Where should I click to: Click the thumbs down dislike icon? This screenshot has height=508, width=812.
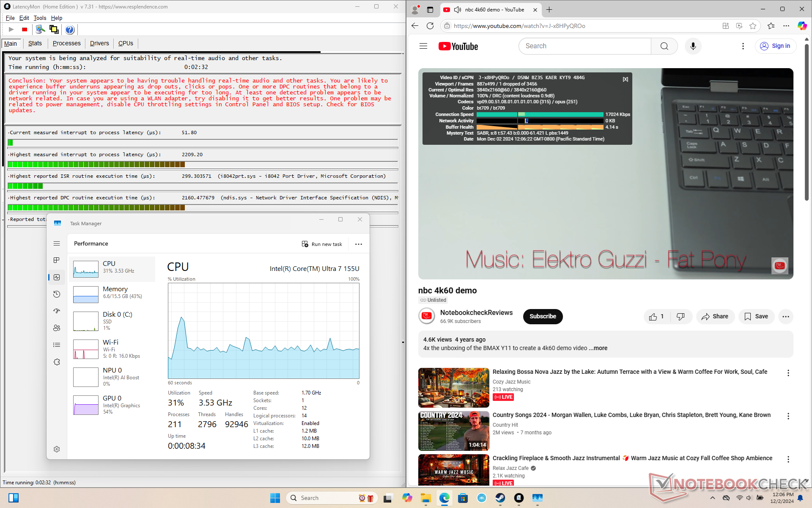click(x=680, y=317)
